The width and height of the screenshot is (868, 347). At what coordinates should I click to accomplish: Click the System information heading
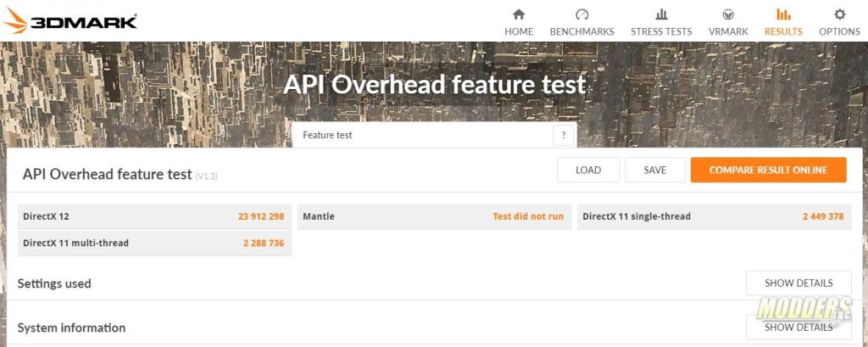[x=71, y=327]
